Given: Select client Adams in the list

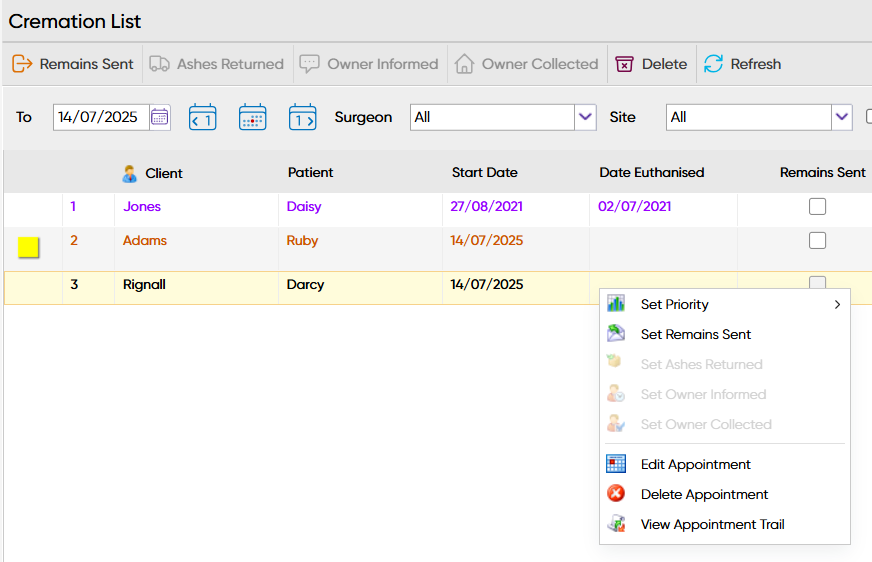Looking at the screenshot, I should [x=145, y=240].
